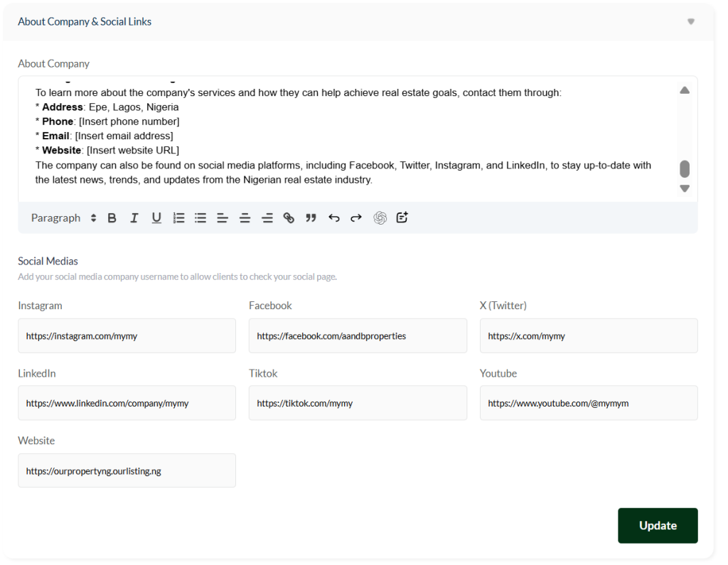Insert a hyperlink using the link icon
The image size is (728, 565).
289,218
